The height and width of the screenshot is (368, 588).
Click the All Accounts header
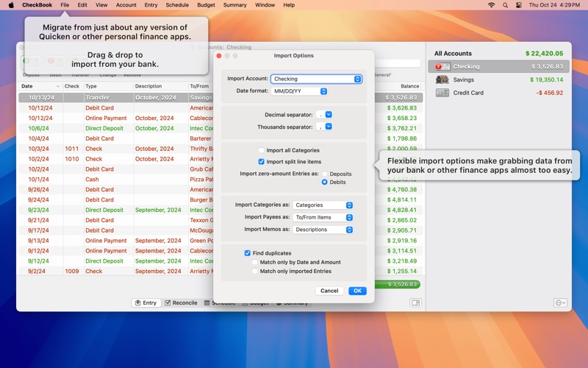coord(453,53)
